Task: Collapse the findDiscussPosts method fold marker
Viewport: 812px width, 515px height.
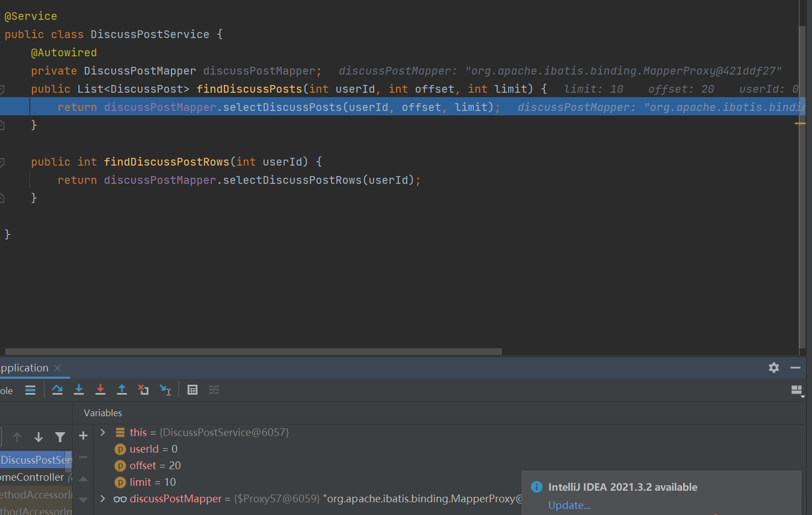Action: point(2,89)
